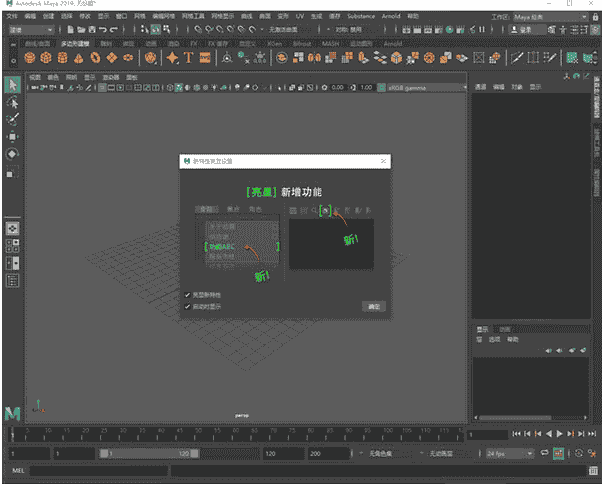The width and height of the screenshot is (602, 484).
Task: Open the Maya Classic workspace dropdown
Action: (x=551, y=17)
